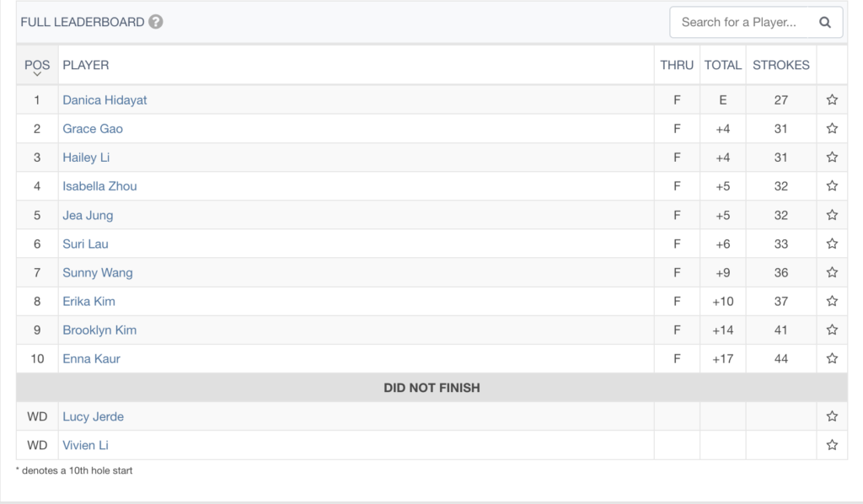This screenshot has width=863, height=504.
Task: Click the THRU column header
Action: click(677, 65)
